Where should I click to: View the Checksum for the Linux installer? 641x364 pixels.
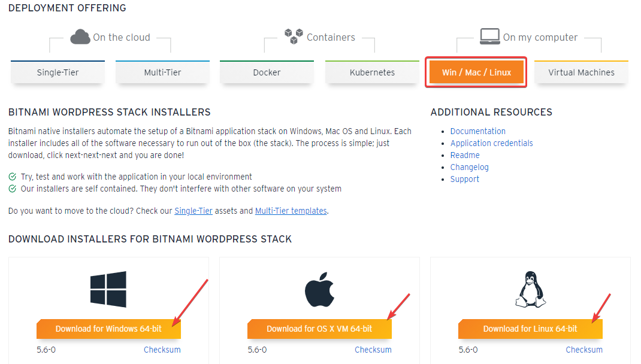(584, 349)
